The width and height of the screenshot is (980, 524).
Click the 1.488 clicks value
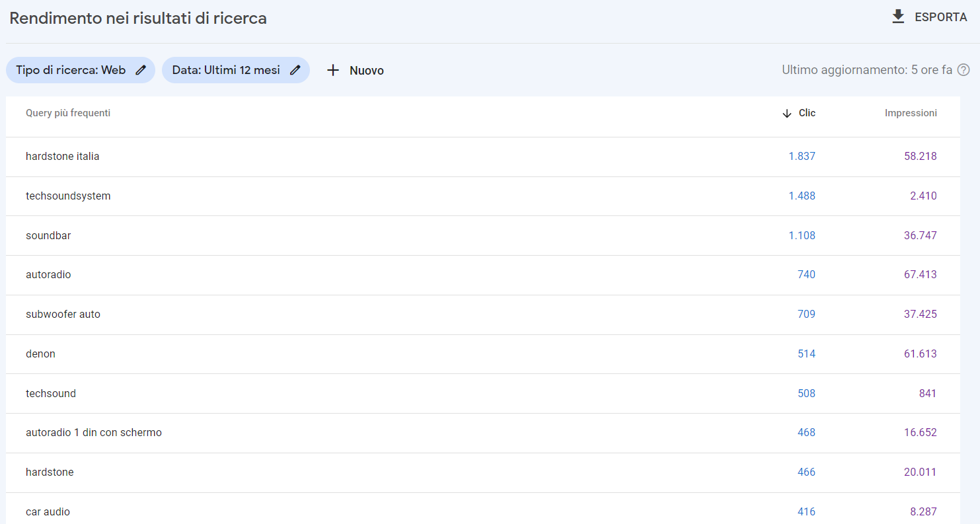tap(802, 196)
